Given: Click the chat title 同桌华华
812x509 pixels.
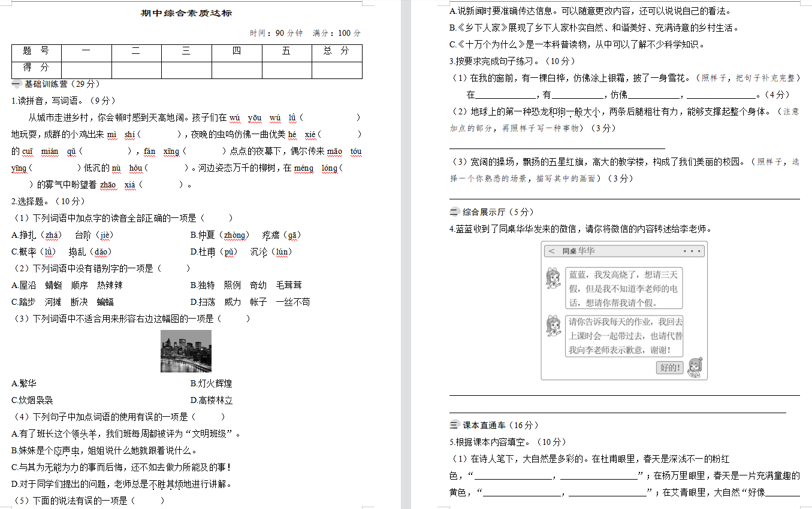Looking at the screenshot, I should click(578, 252).
